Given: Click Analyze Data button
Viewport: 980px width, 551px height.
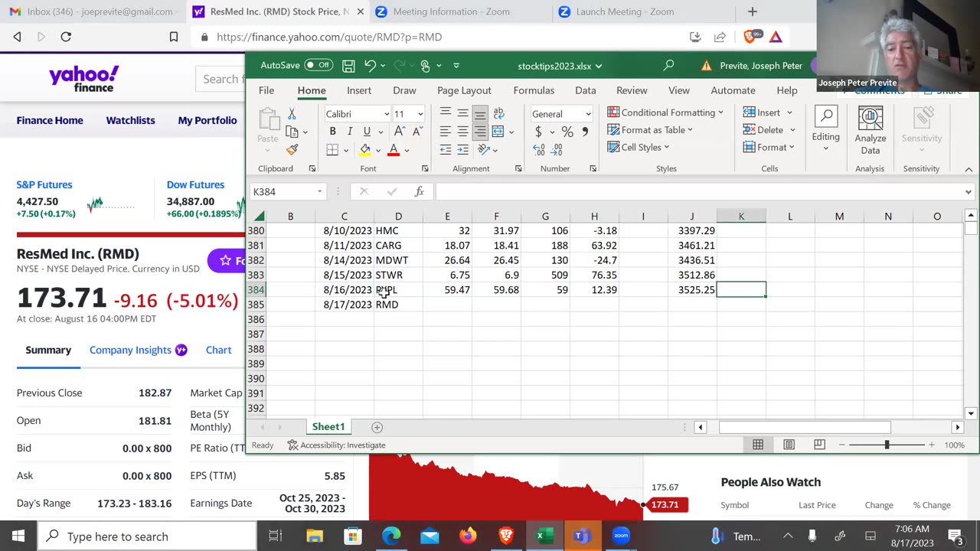Looking at the screenshot, I should [871, 131].
